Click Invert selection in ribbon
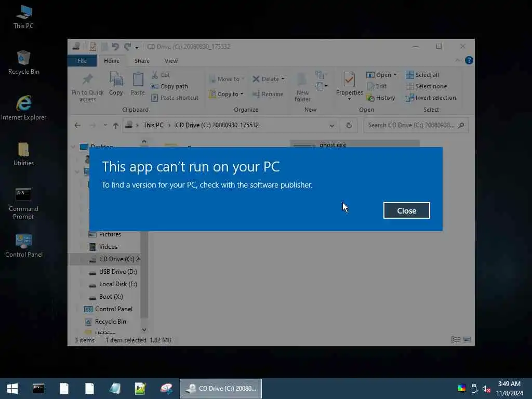 pos(431,98)
